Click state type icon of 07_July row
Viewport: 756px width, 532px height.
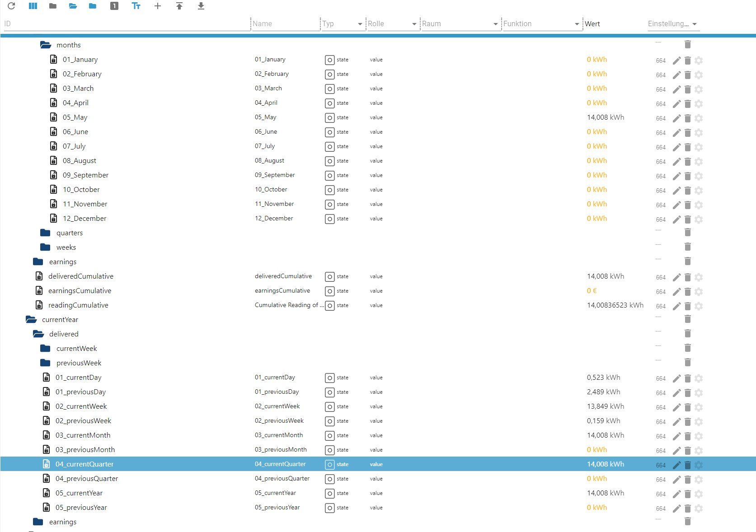(x=330, y=147)
